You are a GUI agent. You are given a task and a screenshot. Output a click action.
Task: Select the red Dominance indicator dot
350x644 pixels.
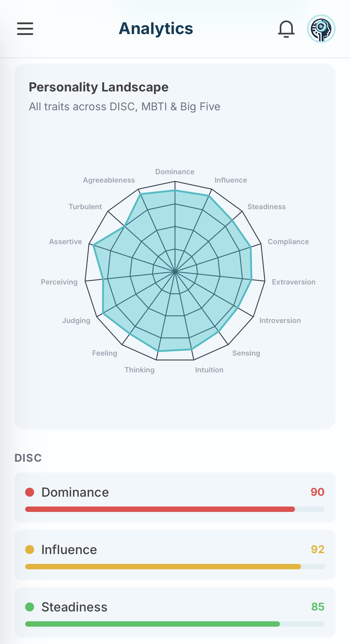pyautogui.click(x=29, y=492)
